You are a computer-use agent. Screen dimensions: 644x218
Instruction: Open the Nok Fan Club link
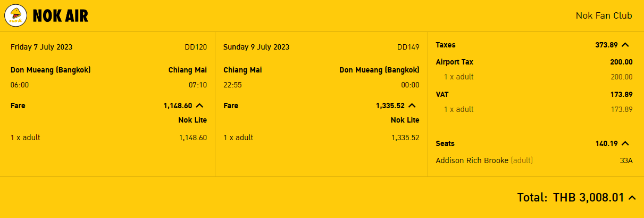tap(604, 15)
